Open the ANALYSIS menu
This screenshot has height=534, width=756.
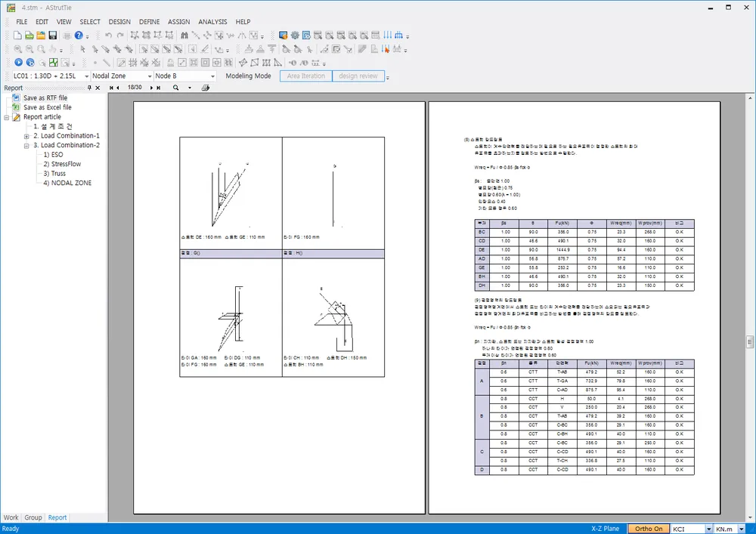(x=212, y=22)
